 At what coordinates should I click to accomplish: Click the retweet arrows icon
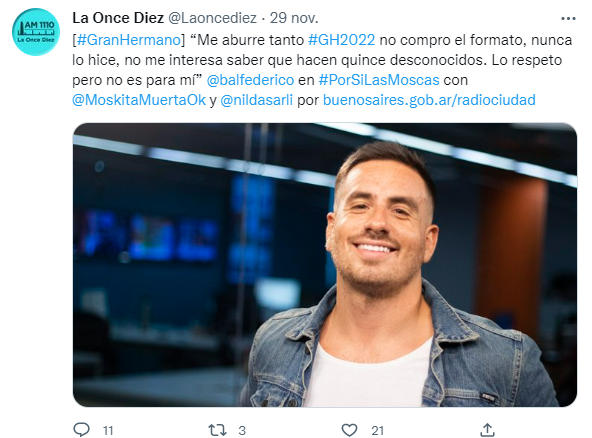click(x=217, y=430)
